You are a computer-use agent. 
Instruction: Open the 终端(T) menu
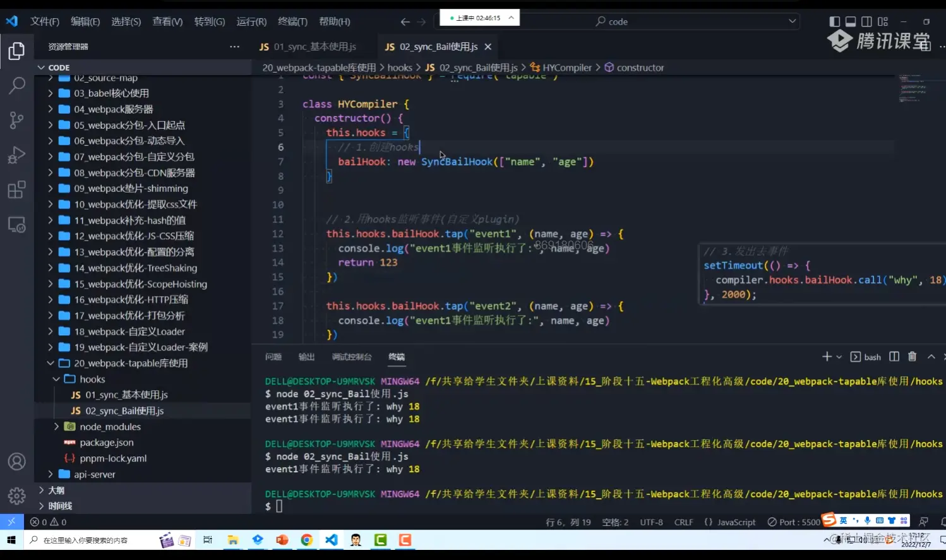tap(292, 21)
